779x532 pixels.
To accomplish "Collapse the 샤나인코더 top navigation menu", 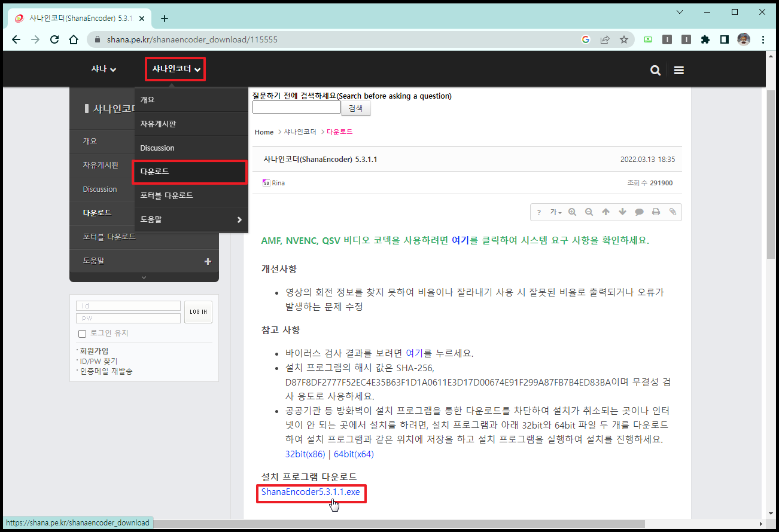I will (x=176, y=69).
